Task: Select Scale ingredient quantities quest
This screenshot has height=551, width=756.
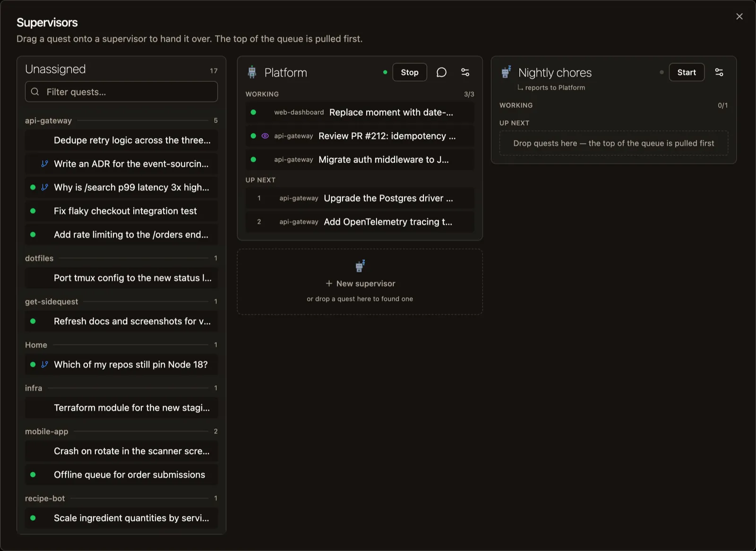Action: 121,518
